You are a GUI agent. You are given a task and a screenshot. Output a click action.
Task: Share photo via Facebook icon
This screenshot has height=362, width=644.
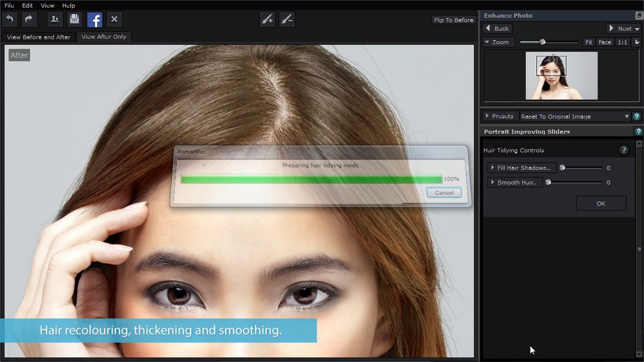tap(95, 20)
